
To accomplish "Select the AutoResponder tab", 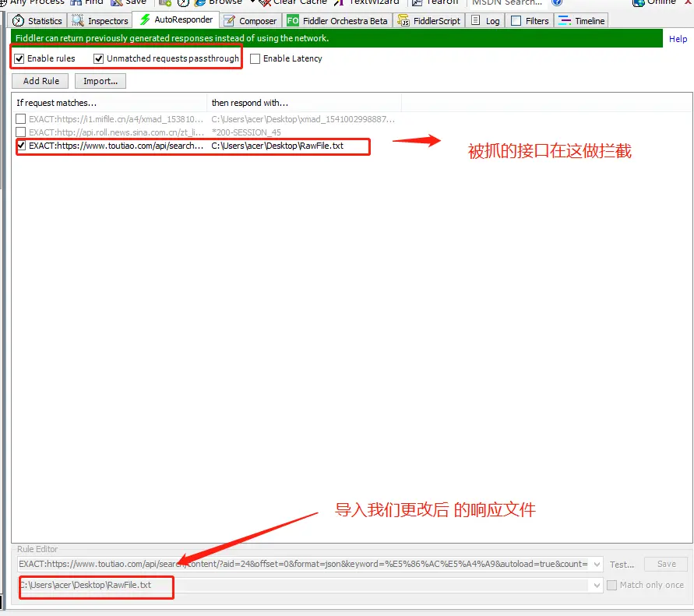I will coord(176,20).
